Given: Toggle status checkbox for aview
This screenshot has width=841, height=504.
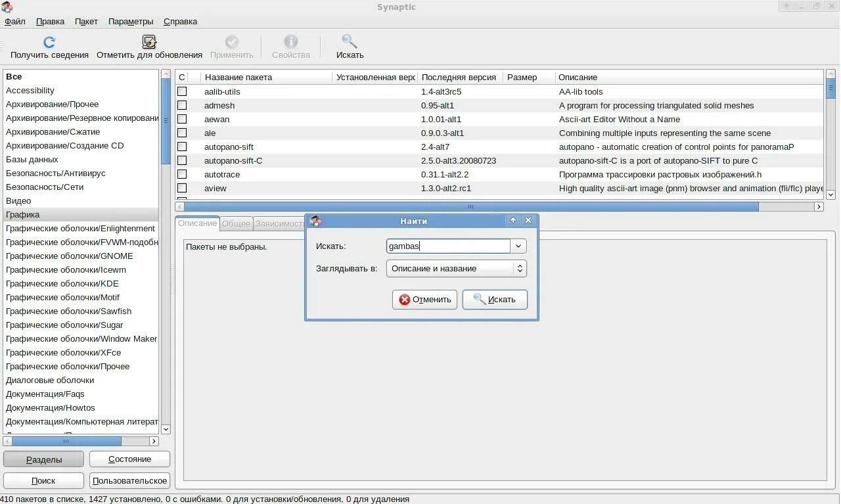Looking at the screenshot, I should click(182, 188).
